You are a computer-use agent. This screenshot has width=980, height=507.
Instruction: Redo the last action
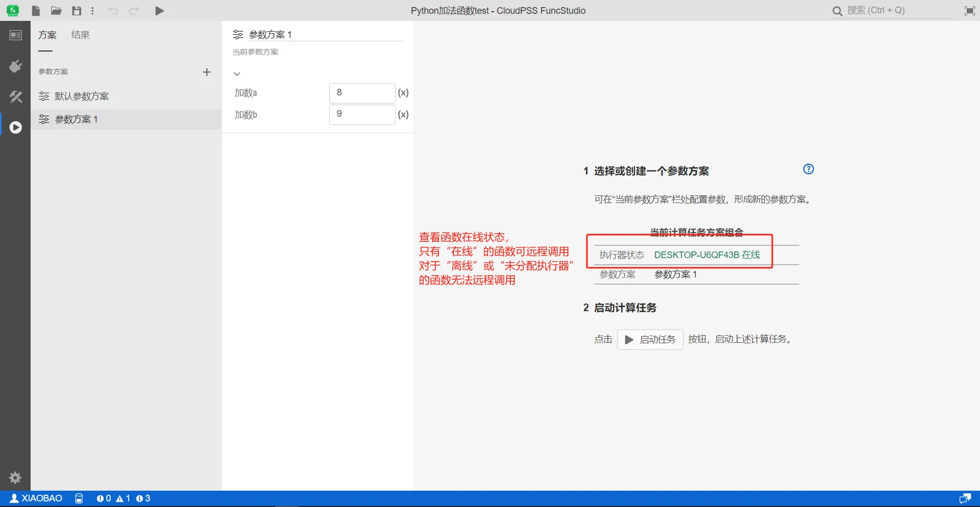point(134,11)
